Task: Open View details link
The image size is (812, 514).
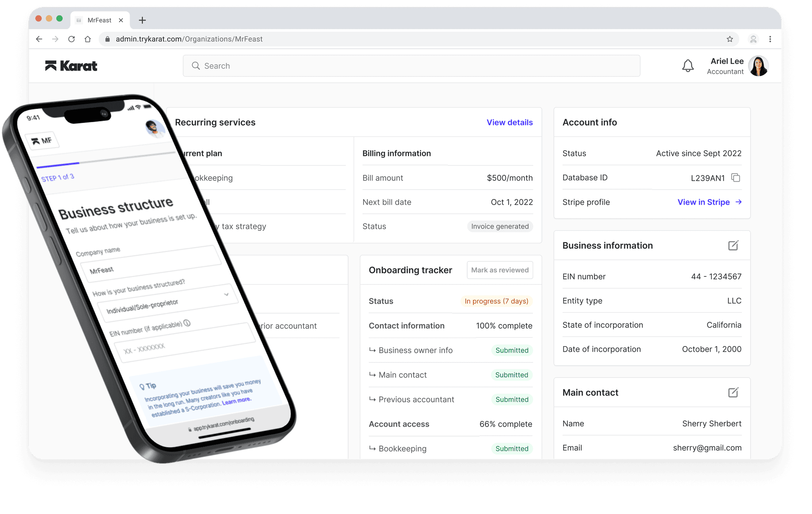Action: click(509, 123)
